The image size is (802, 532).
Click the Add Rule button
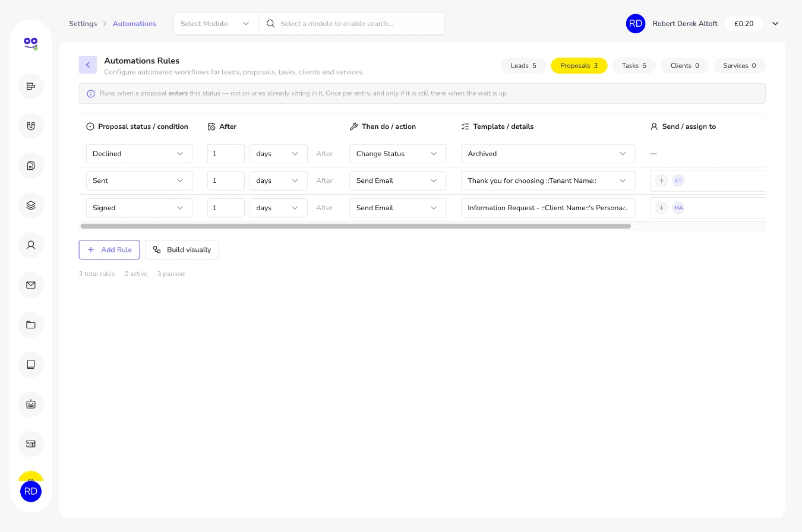pos(109,250)
